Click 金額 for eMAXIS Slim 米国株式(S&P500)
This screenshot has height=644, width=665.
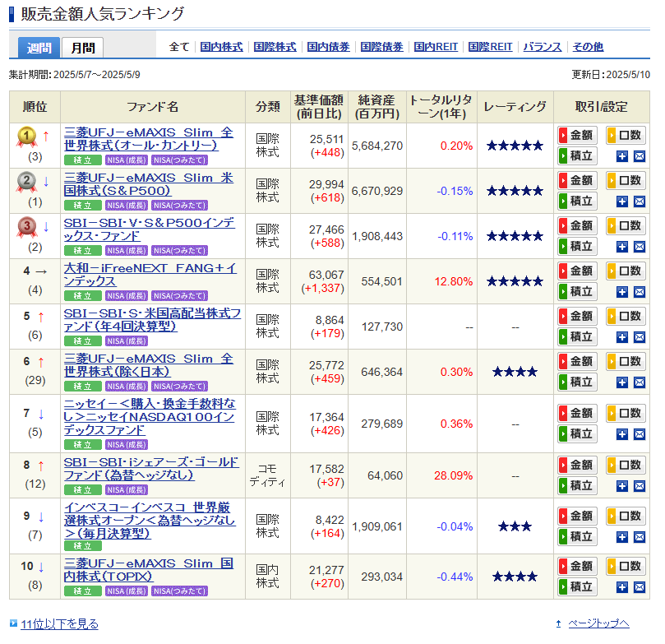point(577,181)
